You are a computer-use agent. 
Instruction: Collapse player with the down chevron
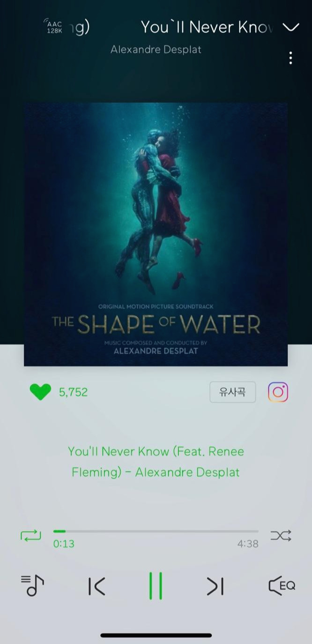pyautogui.click(x=291, y=27)
